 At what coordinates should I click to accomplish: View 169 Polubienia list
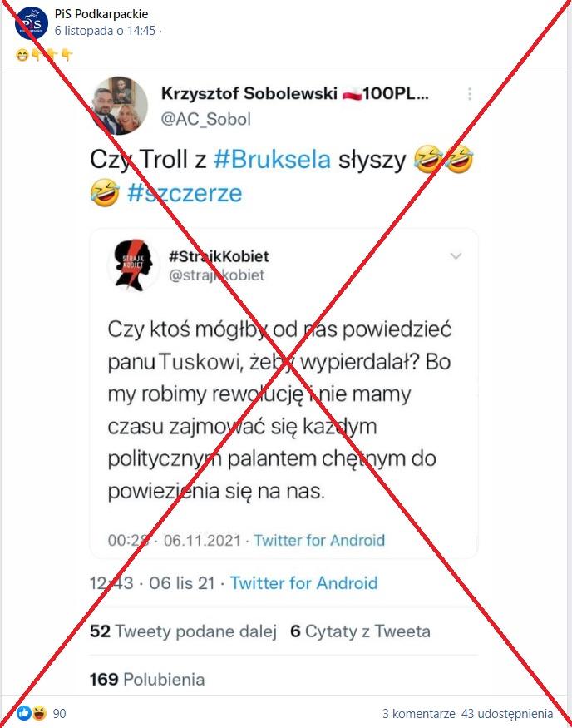click(x=147, y=680)
